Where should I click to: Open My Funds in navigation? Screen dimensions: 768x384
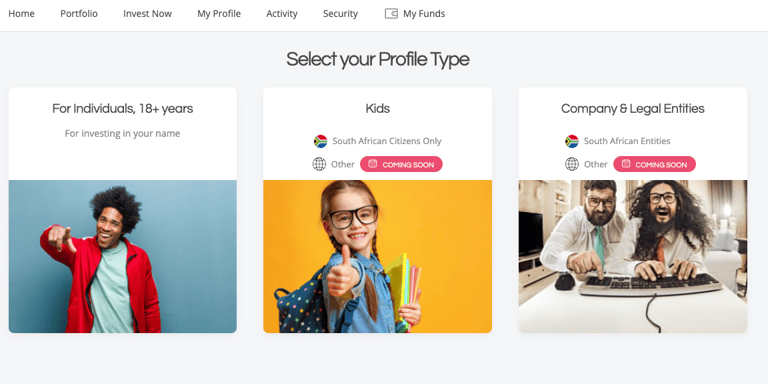pyautogui.click(x=424, y=14)
